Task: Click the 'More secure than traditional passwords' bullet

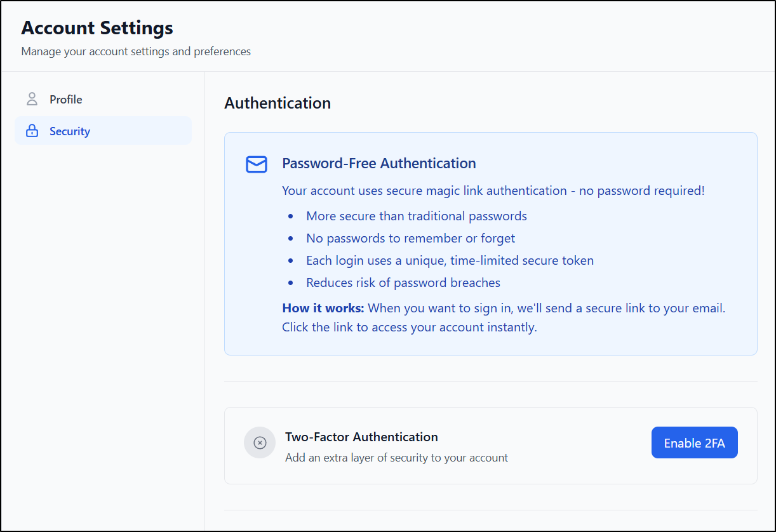Action: pyautogui.click(x=417, y=216)
